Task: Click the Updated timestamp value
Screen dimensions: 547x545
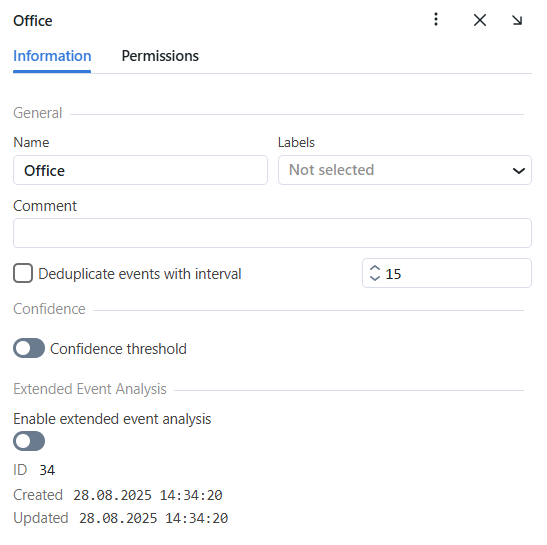Action: click(153, 518)
